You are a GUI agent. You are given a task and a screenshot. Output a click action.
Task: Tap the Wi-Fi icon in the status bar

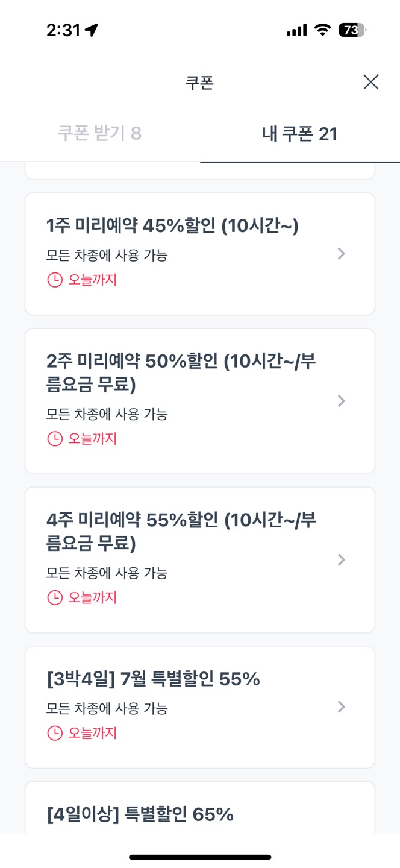323,28
